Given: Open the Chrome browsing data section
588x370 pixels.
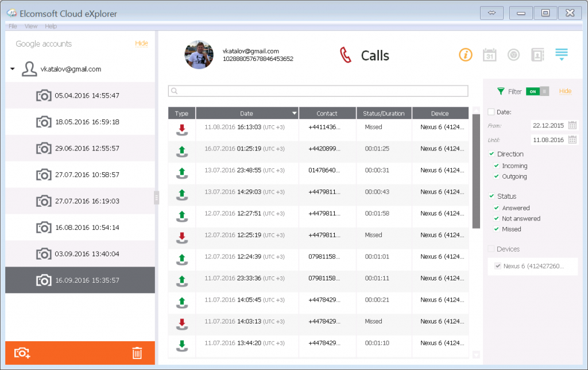Looking at the screenshot, I should (x=513, y=55).
